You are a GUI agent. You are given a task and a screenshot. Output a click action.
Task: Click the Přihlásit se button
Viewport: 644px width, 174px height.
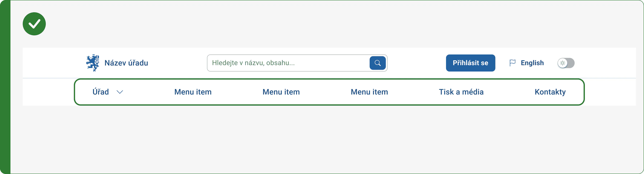pyautogui.click(x=471, y=63)
